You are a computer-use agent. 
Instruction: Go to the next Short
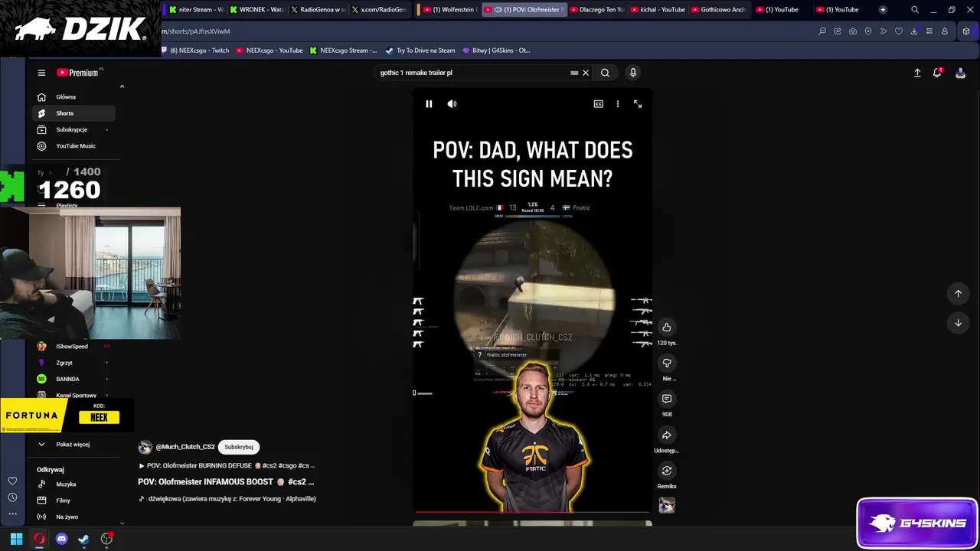(x=958, y=323)
